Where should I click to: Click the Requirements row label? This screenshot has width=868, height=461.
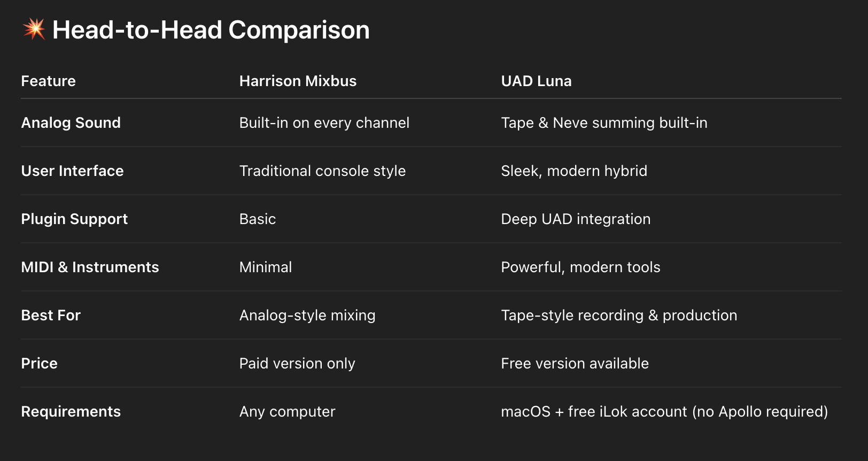(x=71, y=411)
